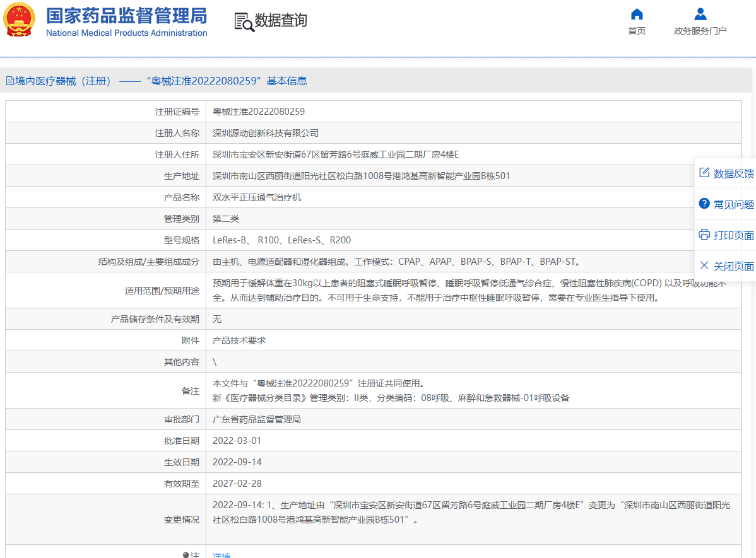Click the 有效期至 row label
Viewport: 756px width, 558px height.
pos(181,484)
